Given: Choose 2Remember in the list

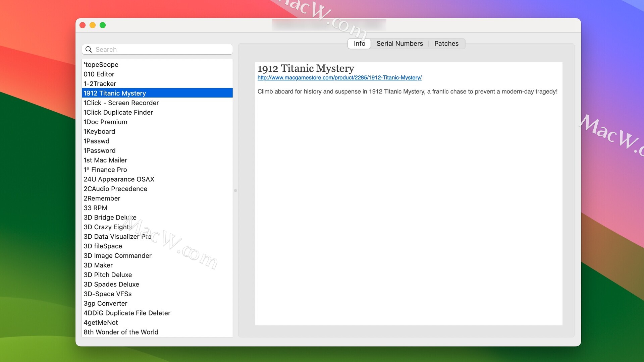Looking at the screenshot, I should tap(157, 198).
